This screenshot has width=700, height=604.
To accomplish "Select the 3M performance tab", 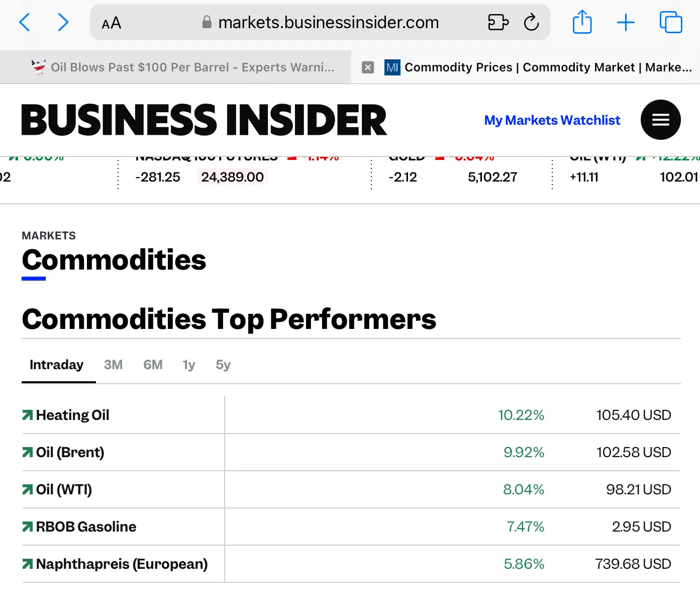I will tap(113, 365).
